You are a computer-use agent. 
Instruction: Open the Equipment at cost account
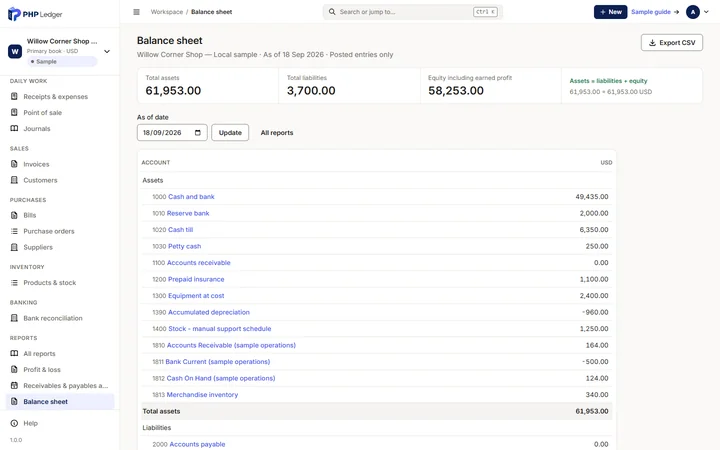(x=196, y=296)
